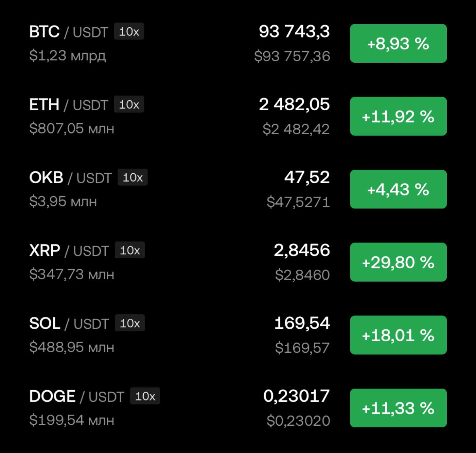
Task: Click the +8,93 % change button for BTC
Action: pos(398,43)
